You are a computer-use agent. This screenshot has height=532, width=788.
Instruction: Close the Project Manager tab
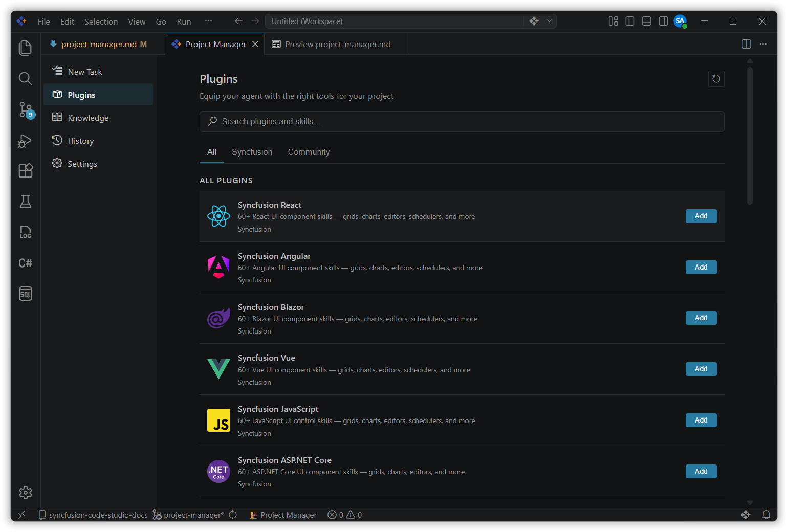pos(255,44)
